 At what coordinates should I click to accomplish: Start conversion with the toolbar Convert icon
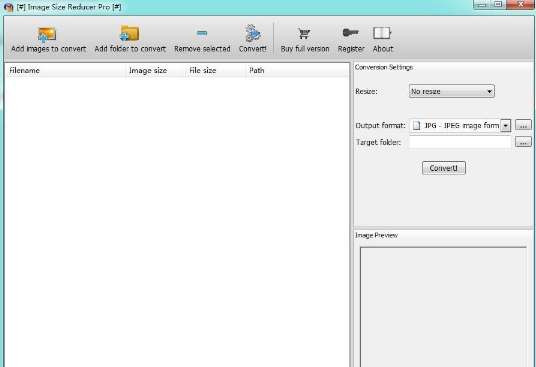(x=253, y=33)
